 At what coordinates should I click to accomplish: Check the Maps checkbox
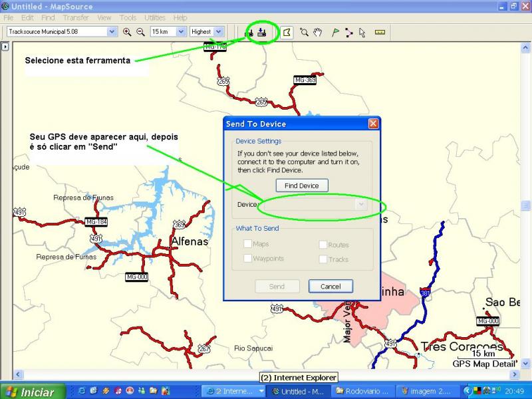247,243
